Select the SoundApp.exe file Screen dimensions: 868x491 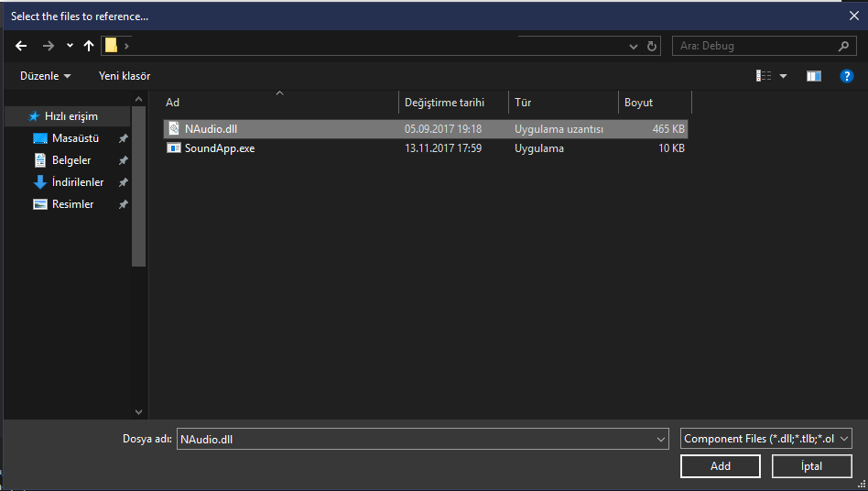(x=220, y=148)
